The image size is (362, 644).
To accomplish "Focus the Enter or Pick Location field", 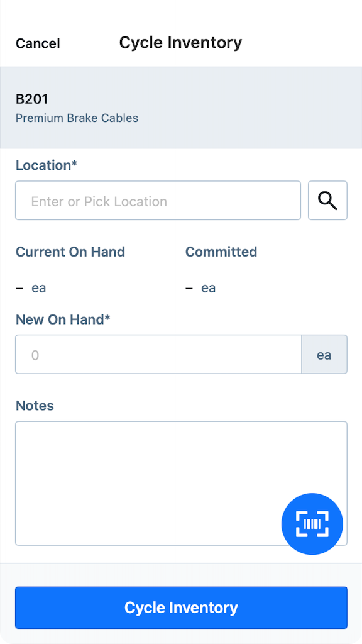I will coord(157,200).
